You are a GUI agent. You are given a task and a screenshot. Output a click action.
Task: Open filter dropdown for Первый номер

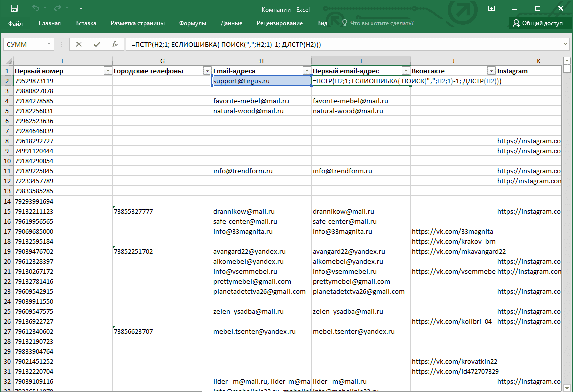click(108, 71)
